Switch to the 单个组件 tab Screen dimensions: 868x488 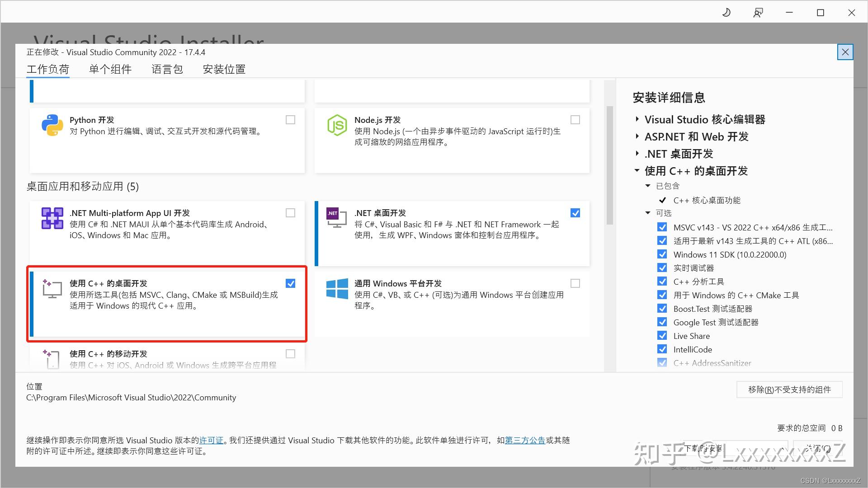tap(110, 69)
